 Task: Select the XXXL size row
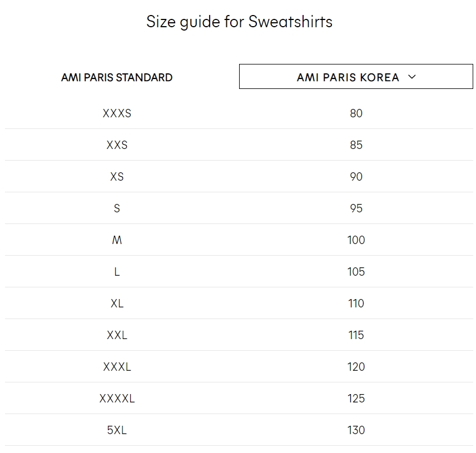(239, 367)
